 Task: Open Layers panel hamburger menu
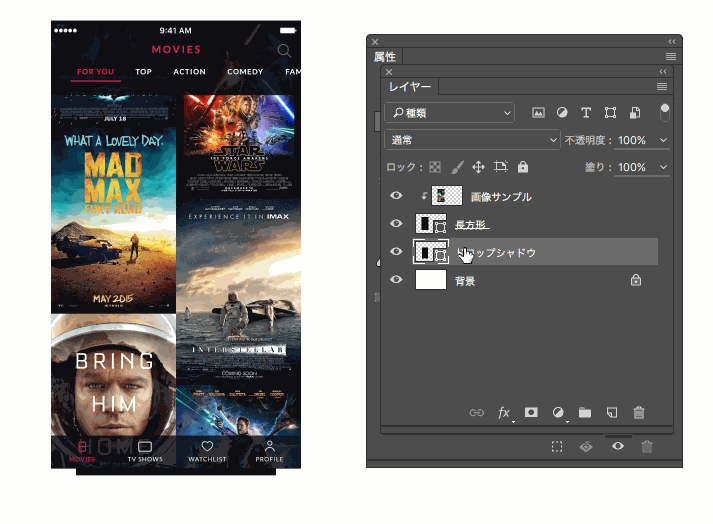coord(662,86)
